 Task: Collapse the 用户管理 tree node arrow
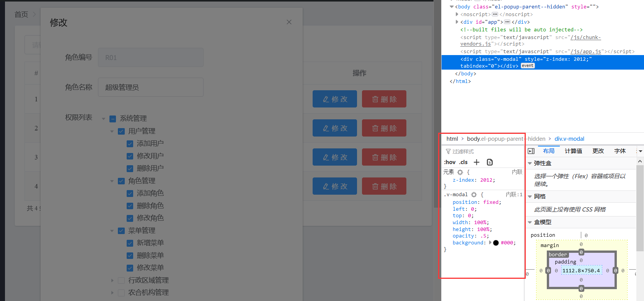(112, 131)
